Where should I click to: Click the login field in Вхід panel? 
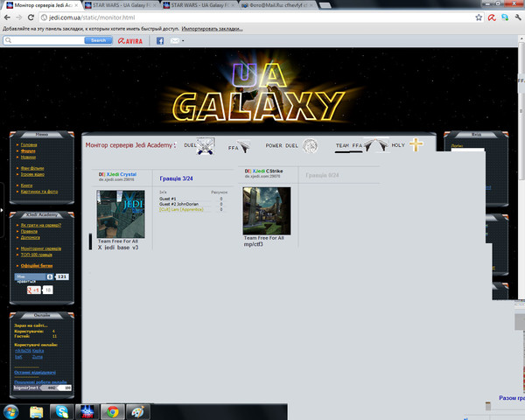[x=467, y=150]
